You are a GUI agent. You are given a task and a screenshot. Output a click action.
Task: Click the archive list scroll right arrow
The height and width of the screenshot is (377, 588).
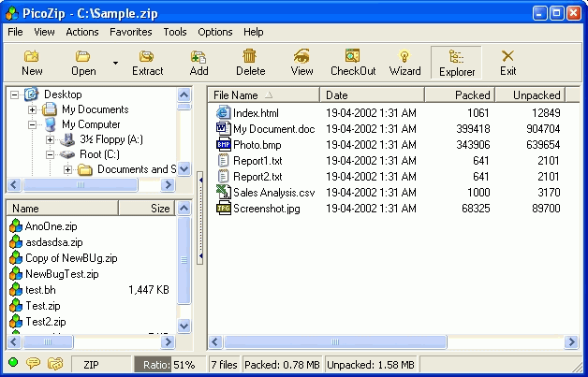169,341
